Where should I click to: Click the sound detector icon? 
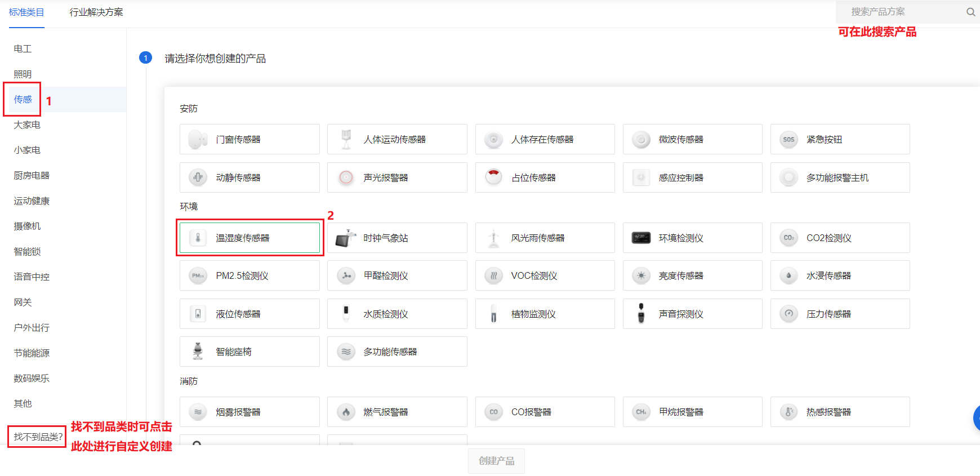coord(641,314)
